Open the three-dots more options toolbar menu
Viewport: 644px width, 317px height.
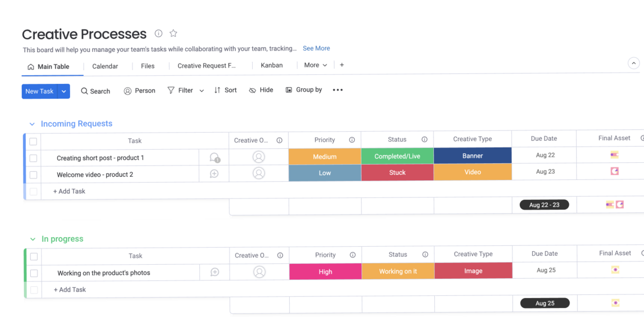coord(338,90)
